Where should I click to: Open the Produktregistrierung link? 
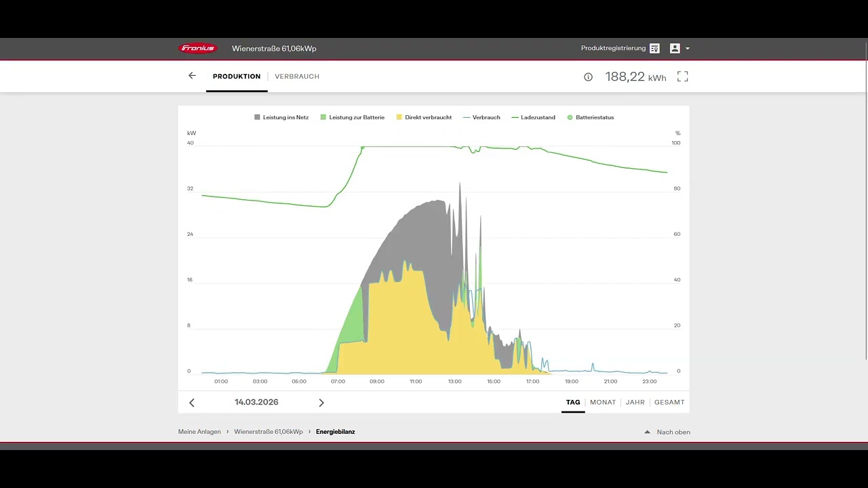[x=613, y=48]
